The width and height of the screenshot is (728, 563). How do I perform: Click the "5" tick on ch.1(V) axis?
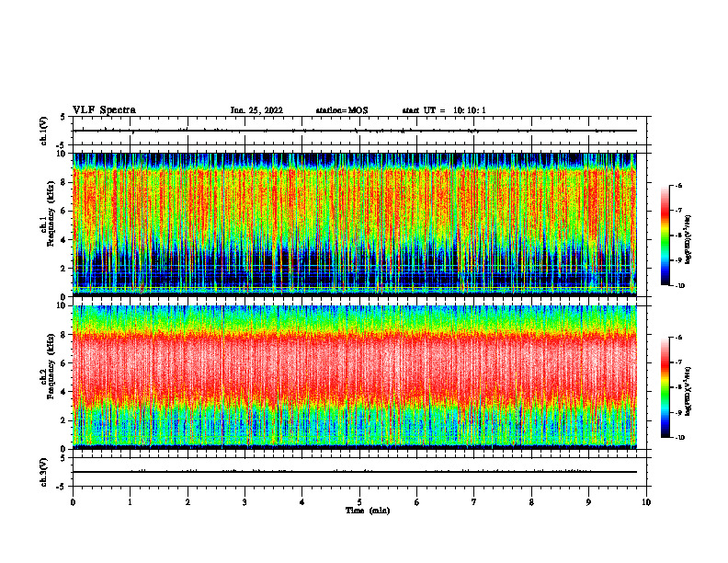(63, 117)
